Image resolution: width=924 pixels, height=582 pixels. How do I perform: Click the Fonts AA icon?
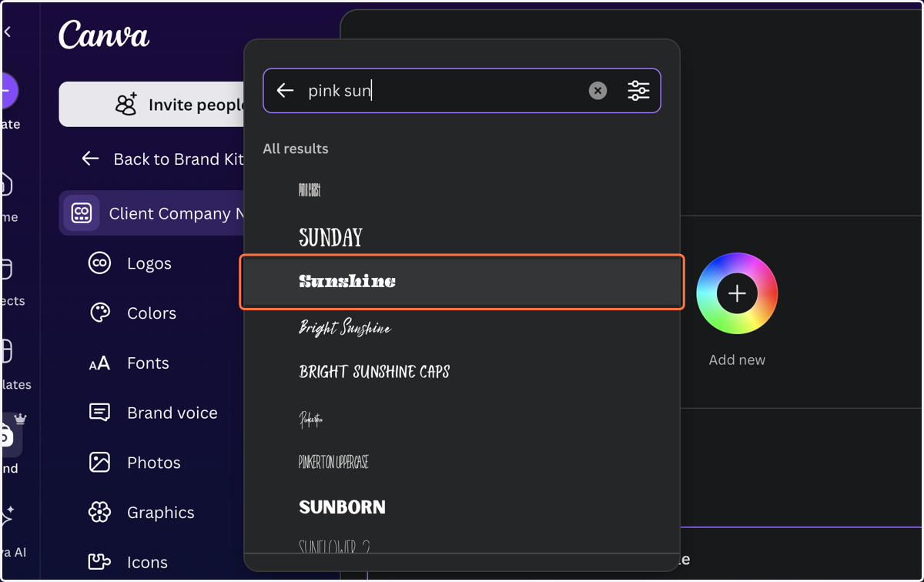coord(99,363)
